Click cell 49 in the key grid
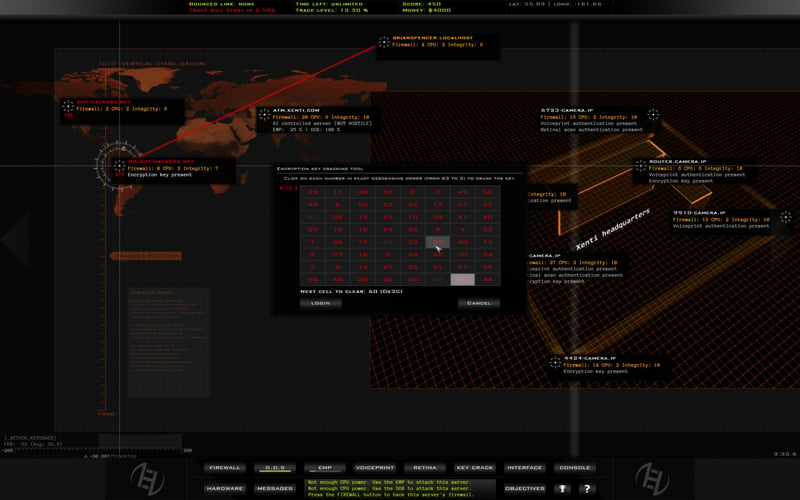The width and height of the screenshot is (800, 500). click(313, 205)
